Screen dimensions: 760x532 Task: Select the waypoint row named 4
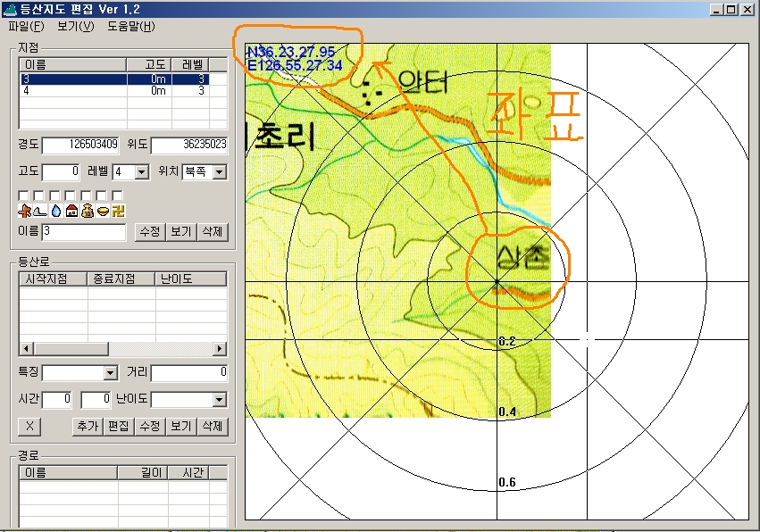(x=115, y=91)
